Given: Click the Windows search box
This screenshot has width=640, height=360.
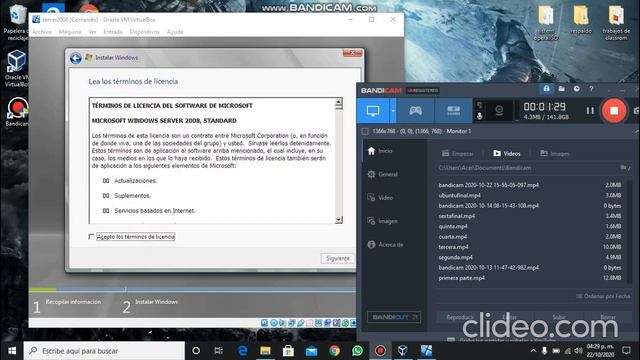Looking at the screenshot, I should tap(104, 351).
